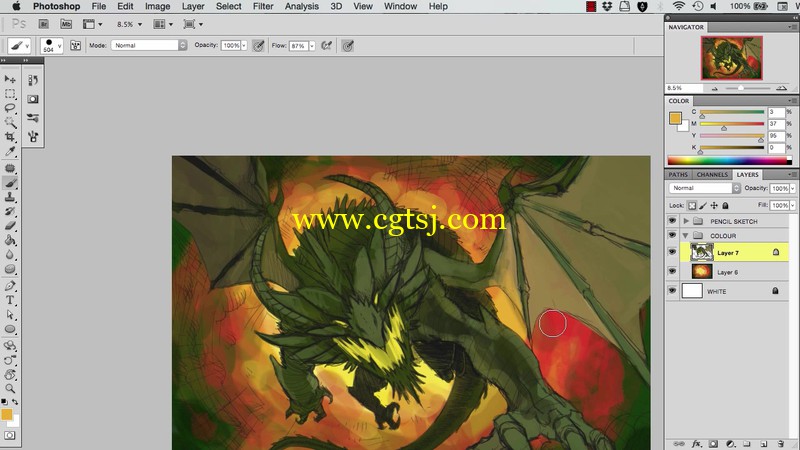
Task: Open the layer style fx menu
Action: [x=696, y=444]
